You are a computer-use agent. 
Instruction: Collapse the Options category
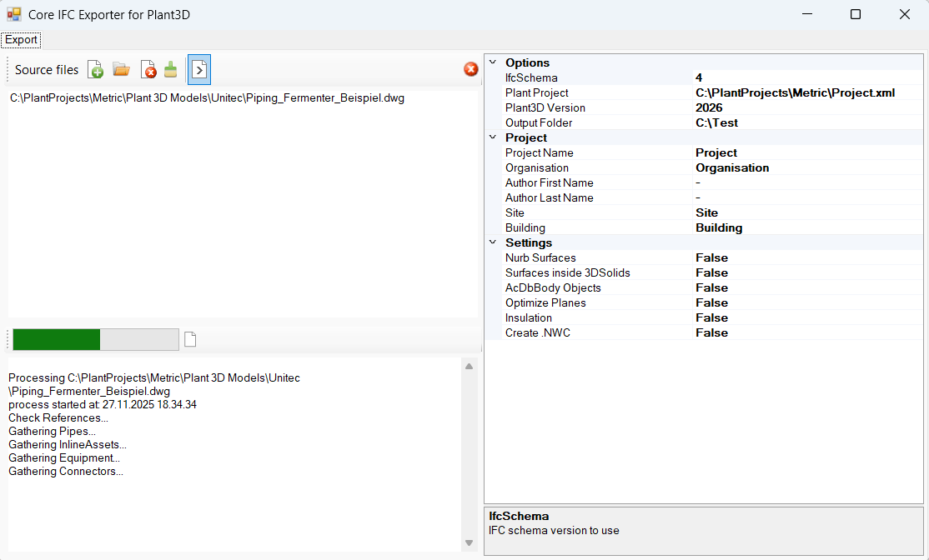(492, 62)
